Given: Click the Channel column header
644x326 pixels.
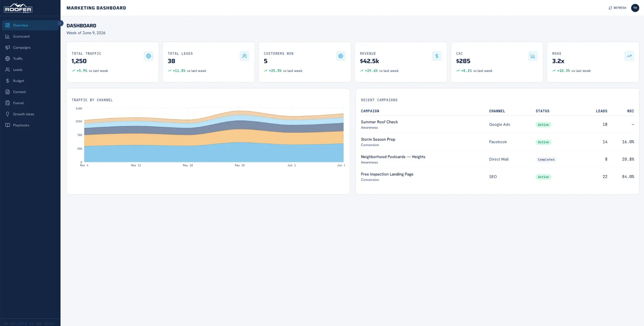Looking at the screenshot, I should click(497, 111).
